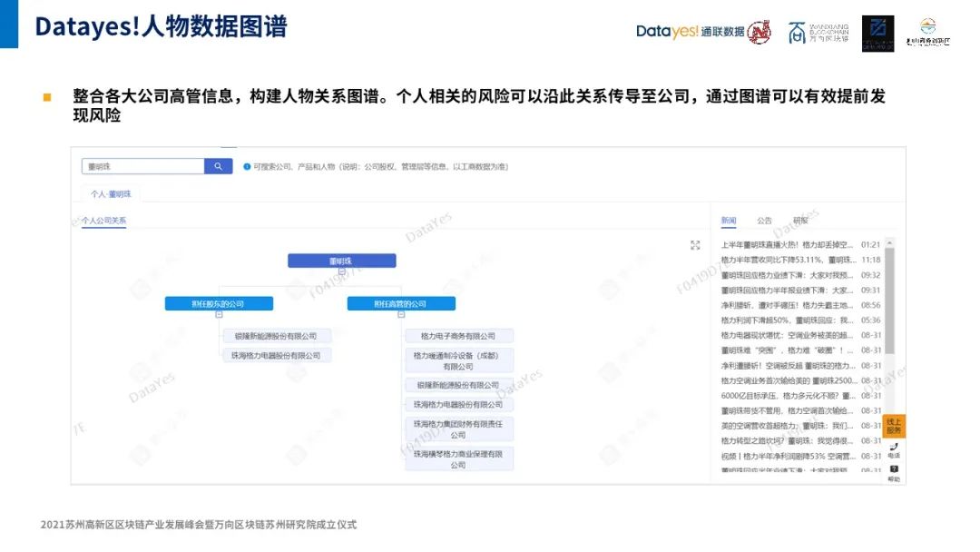Viewport: 980px width, 552px height.
Task: Click the dark square logo in header
Action: 877,34
